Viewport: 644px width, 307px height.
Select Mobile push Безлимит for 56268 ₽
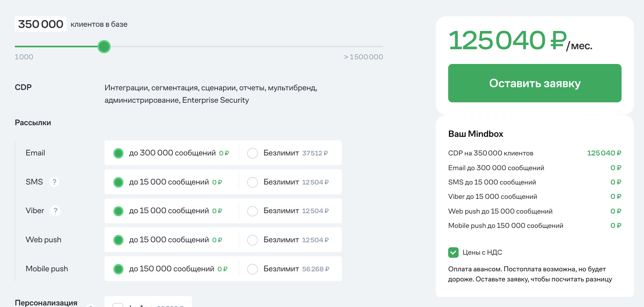pyautogui.click(x=252, y=269)
